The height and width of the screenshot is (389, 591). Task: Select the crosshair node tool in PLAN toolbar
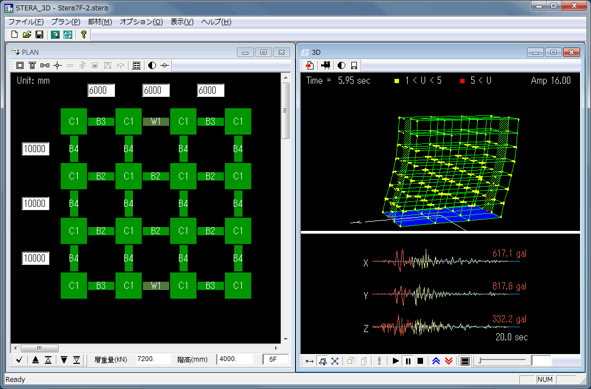[57, 66]
